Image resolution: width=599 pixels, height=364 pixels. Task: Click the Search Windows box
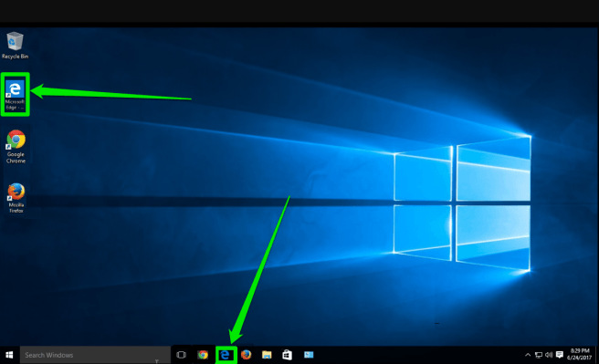click(x=95, y=355)
